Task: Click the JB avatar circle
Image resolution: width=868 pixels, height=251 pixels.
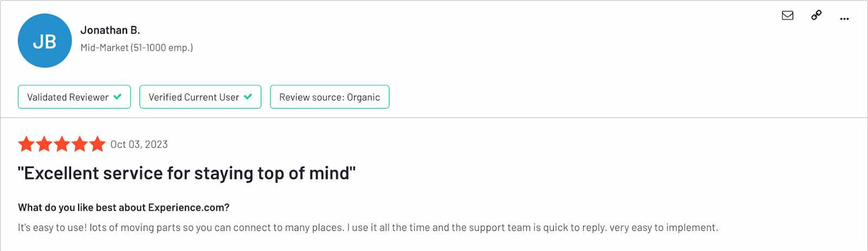Action: (45, 41)
